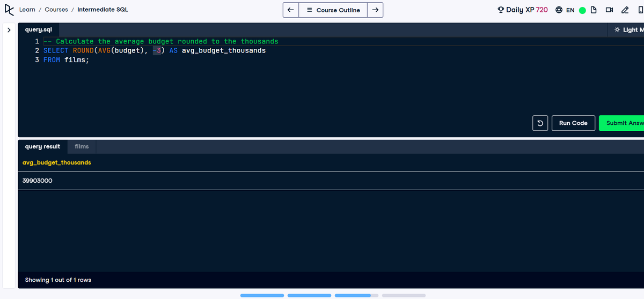644x299 pixels.
Task: Click the comment on editor line 1
Action: [x=160, y=41]
